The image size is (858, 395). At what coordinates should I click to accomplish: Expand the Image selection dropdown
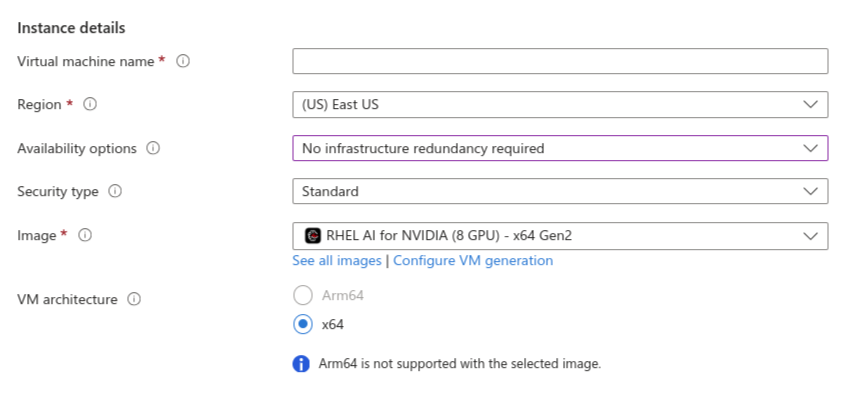[x=560, y=236]
